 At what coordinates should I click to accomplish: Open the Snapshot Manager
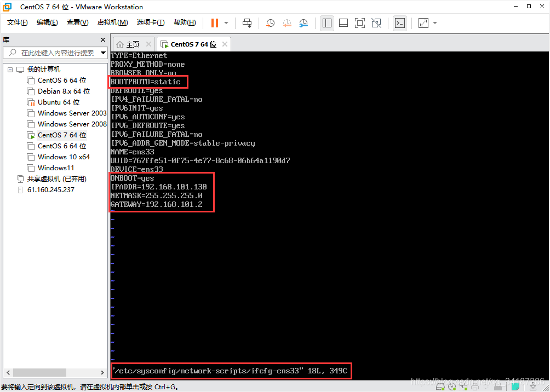pos(305,23)
